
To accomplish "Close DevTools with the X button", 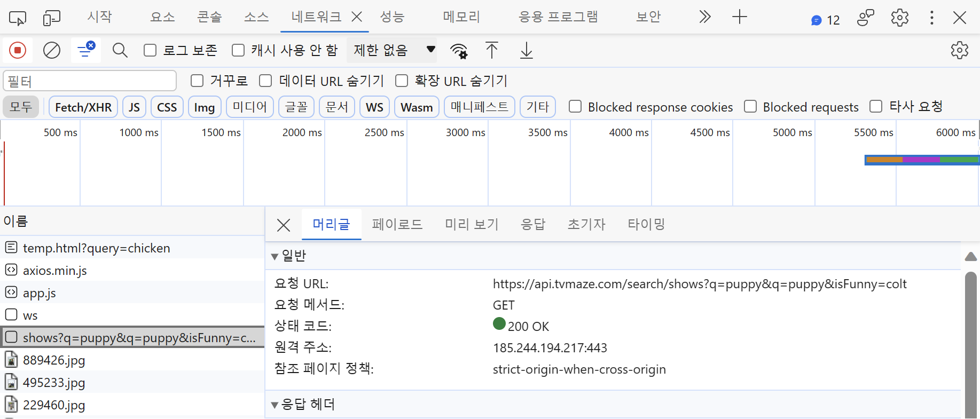I will tap(960, 18).
